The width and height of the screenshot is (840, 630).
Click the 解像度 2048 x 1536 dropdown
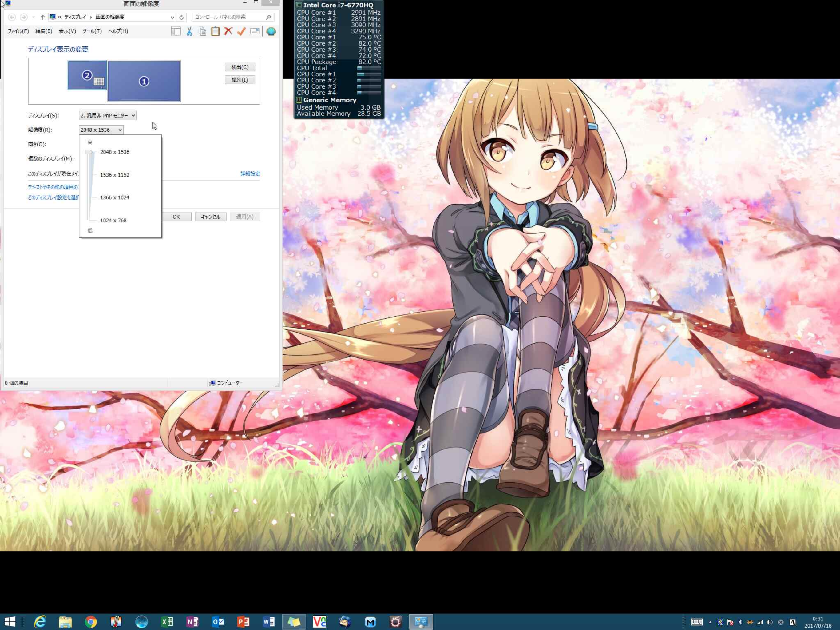click(x=101, y=130)
